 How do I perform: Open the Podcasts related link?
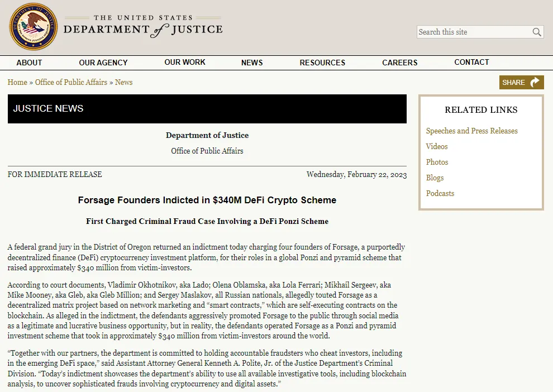[x=440, y=193]
